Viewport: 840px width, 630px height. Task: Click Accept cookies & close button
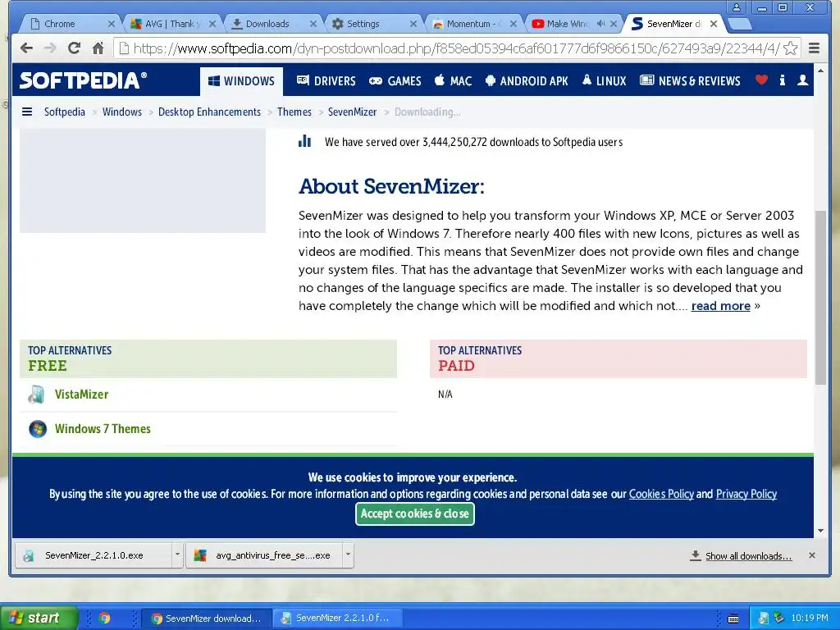[x=414, y=514]
